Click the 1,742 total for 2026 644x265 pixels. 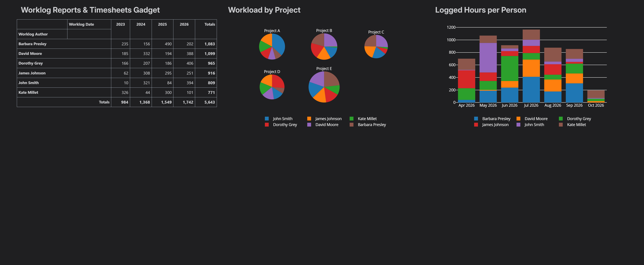tap(188, 102)
